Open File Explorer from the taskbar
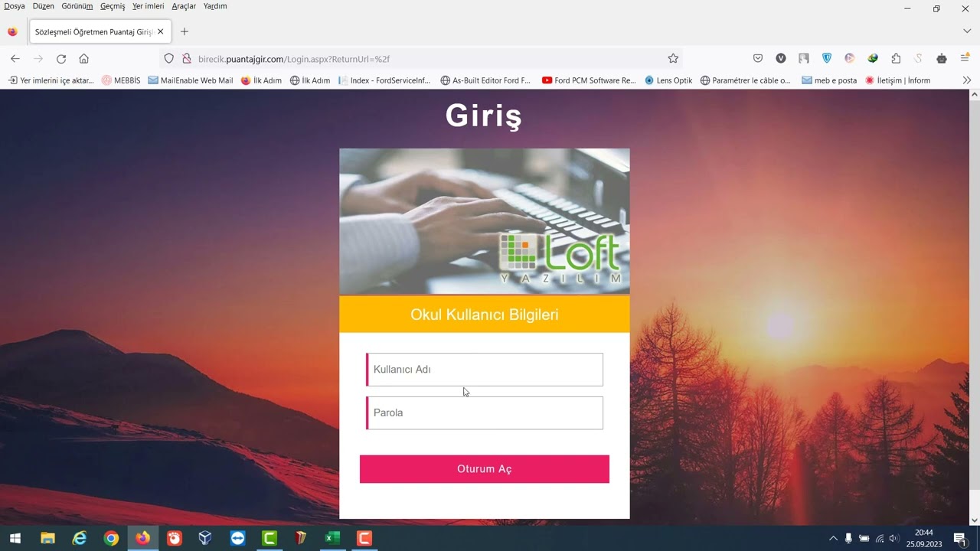The image size is (980, 551). click(x=47, y=538)
